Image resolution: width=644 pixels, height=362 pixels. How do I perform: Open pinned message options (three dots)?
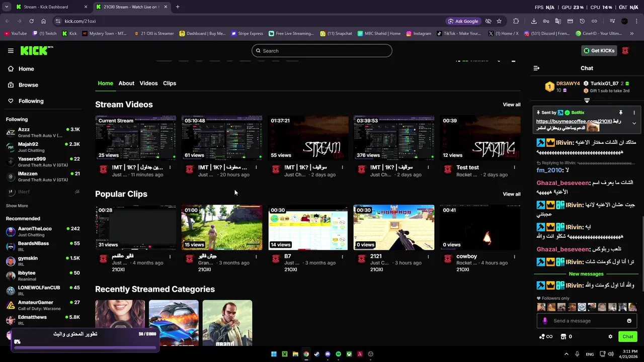pyautogui.click(x=634, y=113)
